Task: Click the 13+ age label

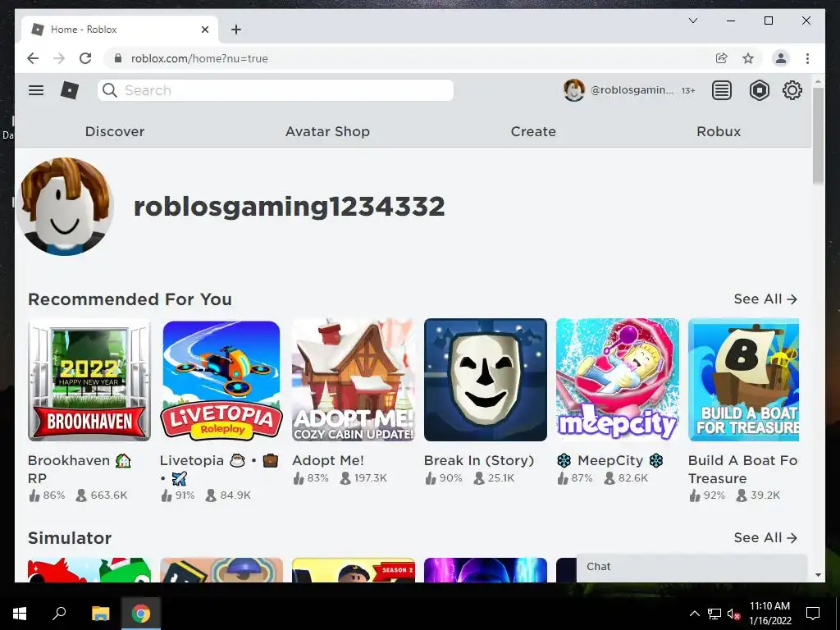Action: (688, 90)
